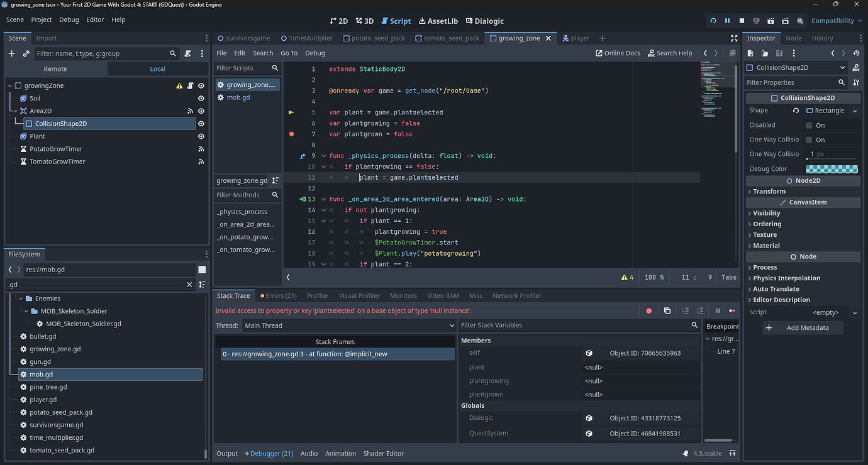
Task: Step over in the debugger
Action: tap(700, 310)
